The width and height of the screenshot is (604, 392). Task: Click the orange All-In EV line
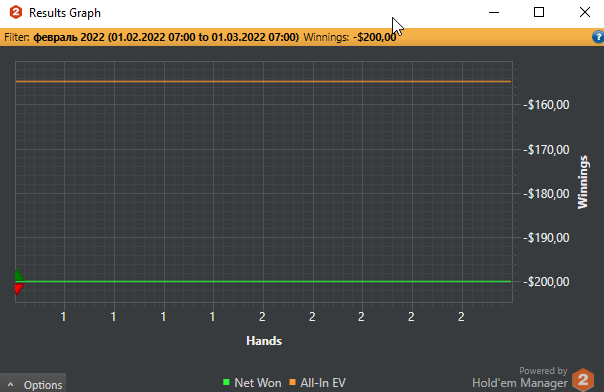[x=263, y=81]
